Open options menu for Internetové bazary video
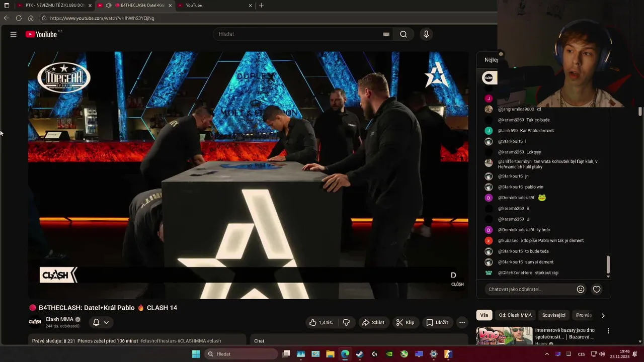This screenshot has width=644, height=362. point(608,331)
